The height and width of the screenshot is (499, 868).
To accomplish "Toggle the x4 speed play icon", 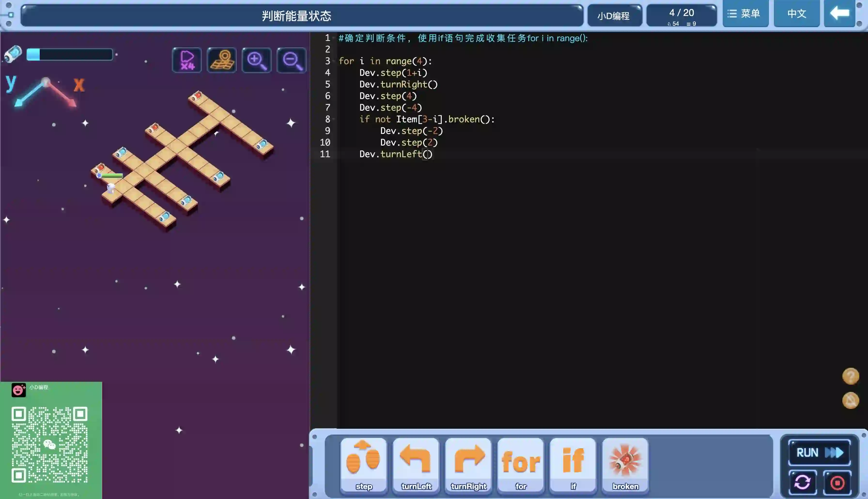I will tap(187, 60).
